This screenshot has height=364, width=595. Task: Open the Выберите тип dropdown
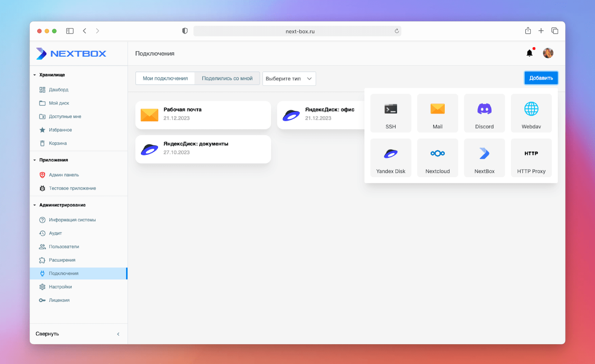point(289,78)
